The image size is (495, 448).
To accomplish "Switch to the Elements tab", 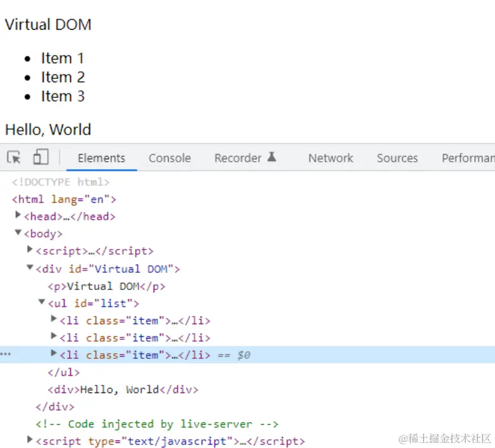I will (x=101, y=158).
